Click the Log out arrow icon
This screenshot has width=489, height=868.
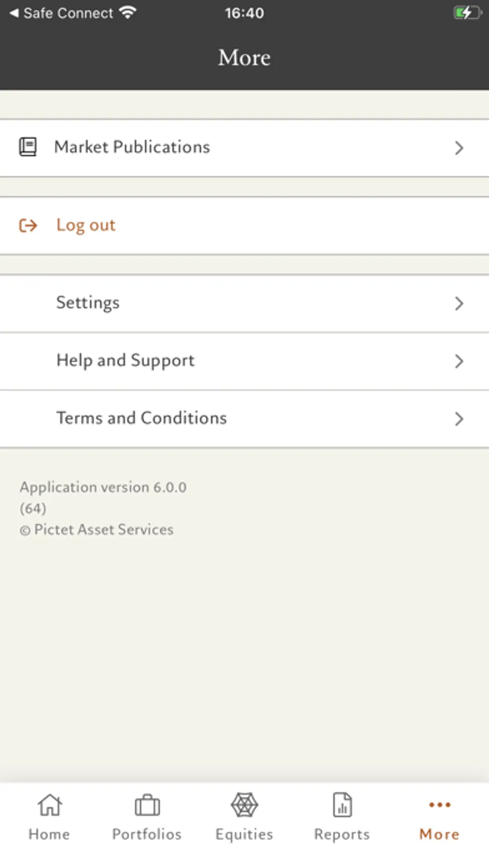pos(28,225)
